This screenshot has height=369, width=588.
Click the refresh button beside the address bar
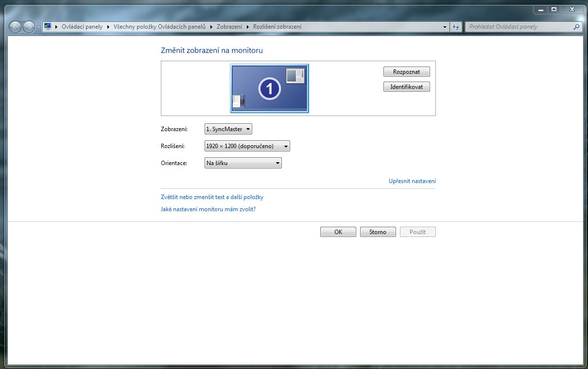tap(456, 27)
